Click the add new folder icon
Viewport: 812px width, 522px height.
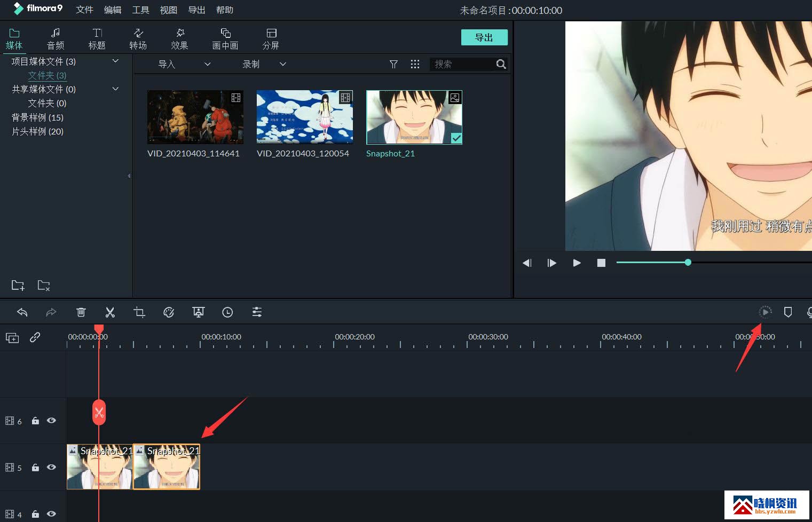coord(18,286)
